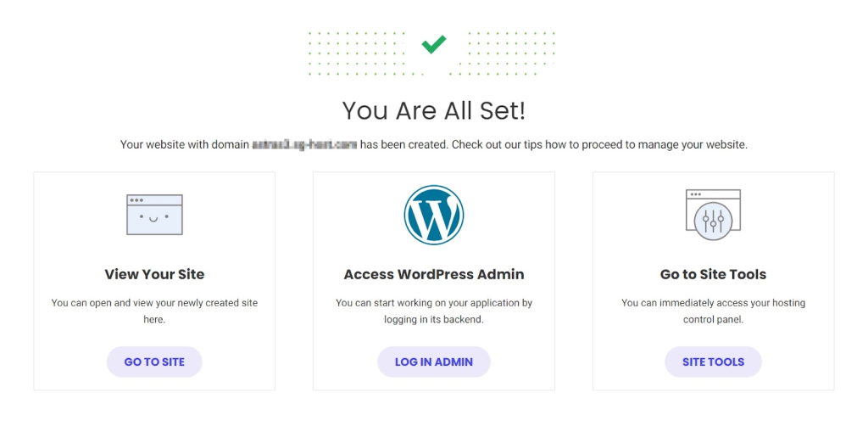
Task: Click the smiling browser window icon
Action: 154,215
